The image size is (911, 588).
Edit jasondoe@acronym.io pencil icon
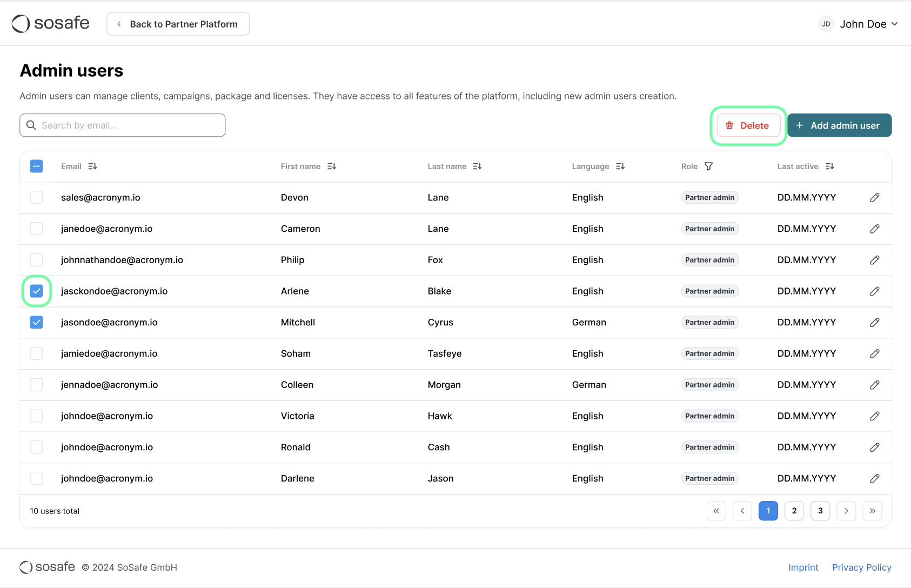(x=875, y=323)
